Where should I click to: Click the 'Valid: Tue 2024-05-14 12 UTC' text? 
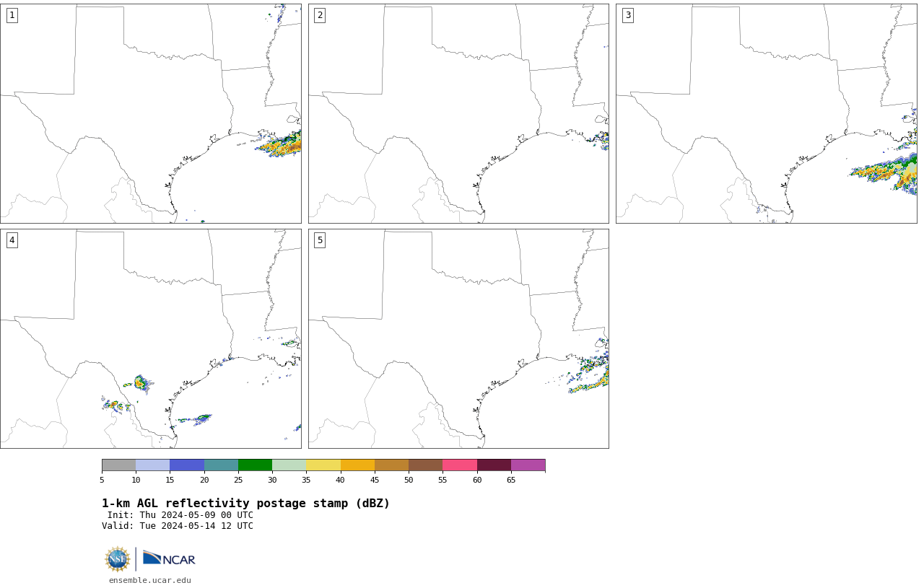click(178, 526)
